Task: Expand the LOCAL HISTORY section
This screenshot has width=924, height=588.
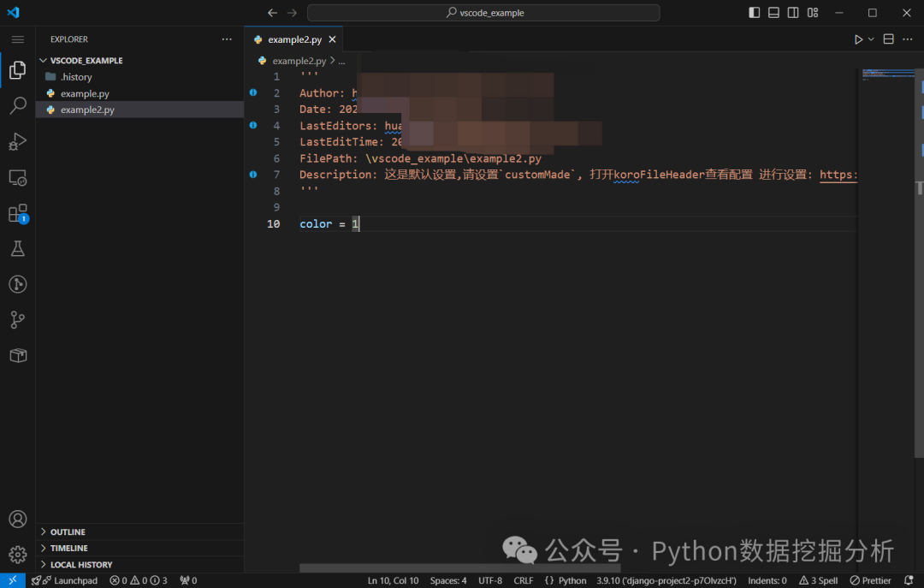Action: (x=139, y=564)
